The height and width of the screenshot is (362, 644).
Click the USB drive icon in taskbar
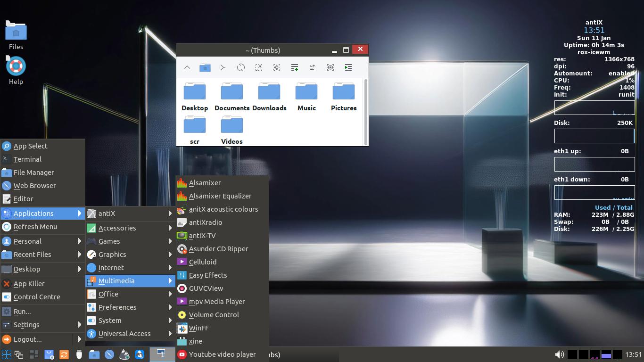coord(79,354)
